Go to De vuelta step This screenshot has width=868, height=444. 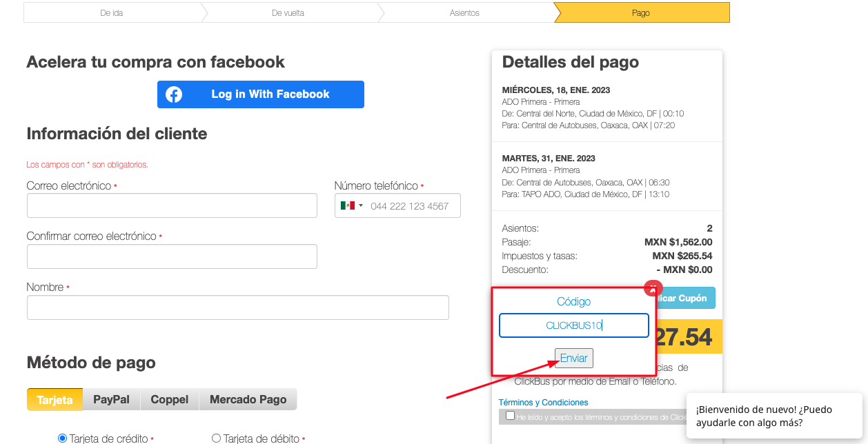(288, 12)
